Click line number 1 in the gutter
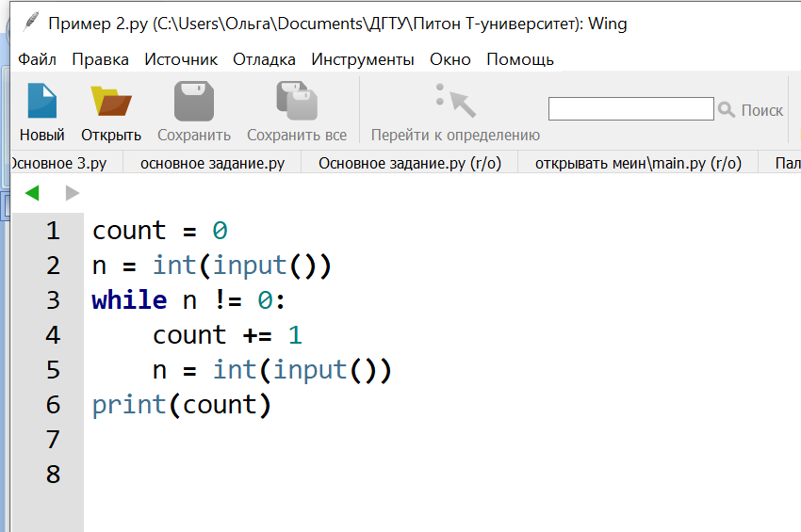The image size is (801, 532). [53, 231]
